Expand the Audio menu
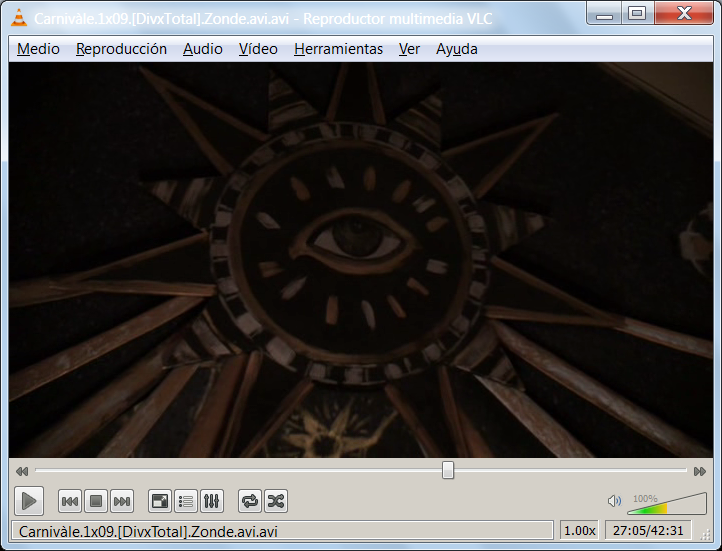 point(203,49)
